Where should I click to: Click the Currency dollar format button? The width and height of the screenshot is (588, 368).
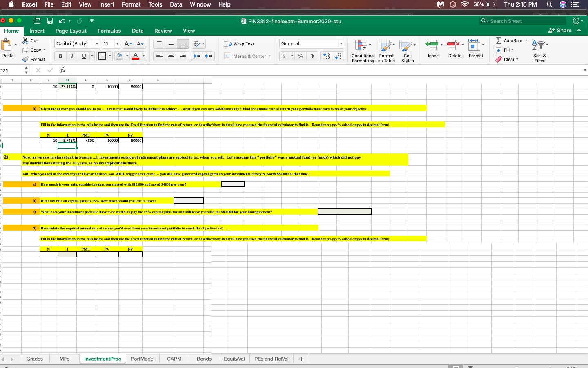coord(284,56)
